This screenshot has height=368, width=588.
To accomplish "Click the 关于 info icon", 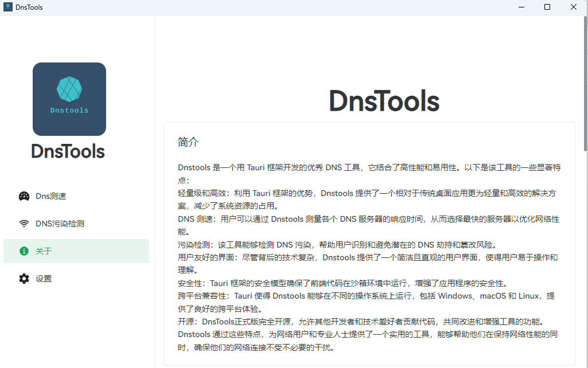I will tap(24, 251).
